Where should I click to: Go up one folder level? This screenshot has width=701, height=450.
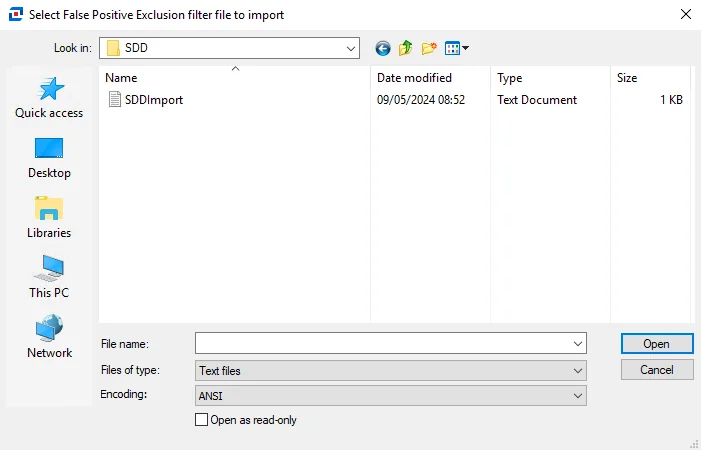click(x=405, y=48)
